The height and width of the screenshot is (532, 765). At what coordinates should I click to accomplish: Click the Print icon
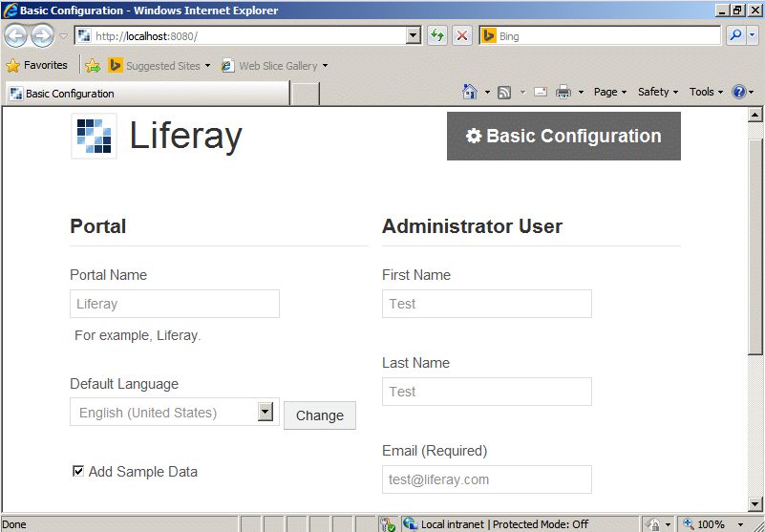point(563,92)
